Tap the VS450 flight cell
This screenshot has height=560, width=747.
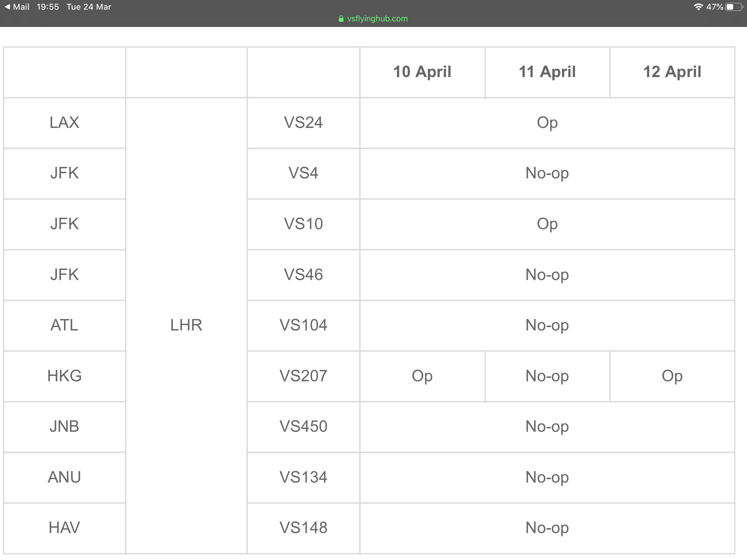(x=303, y=427)
